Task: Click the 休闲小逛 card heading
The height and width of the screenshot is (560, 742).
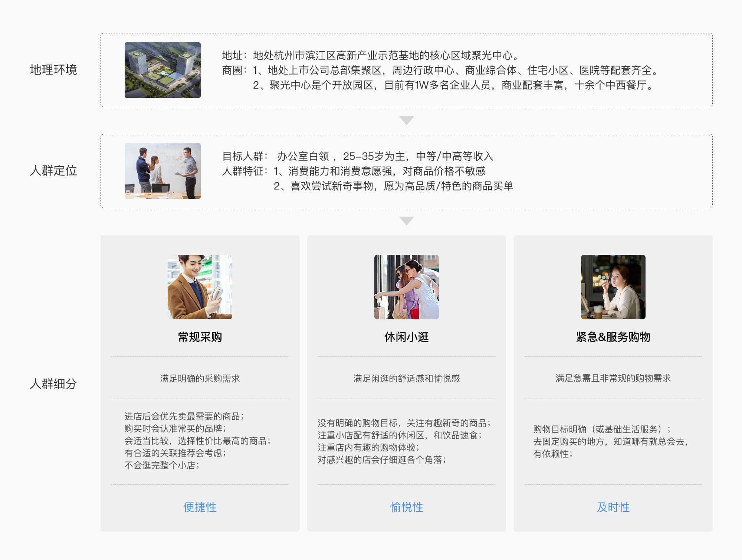Action: [406, 337]
